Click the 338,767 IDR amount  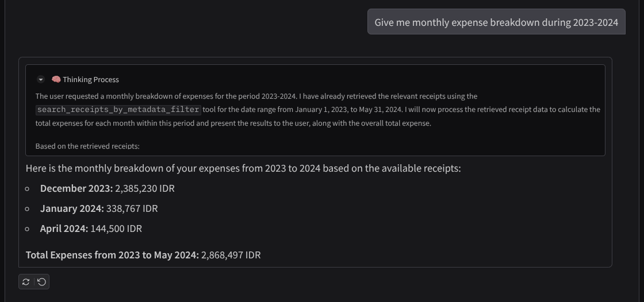click(x=132, y=208)
